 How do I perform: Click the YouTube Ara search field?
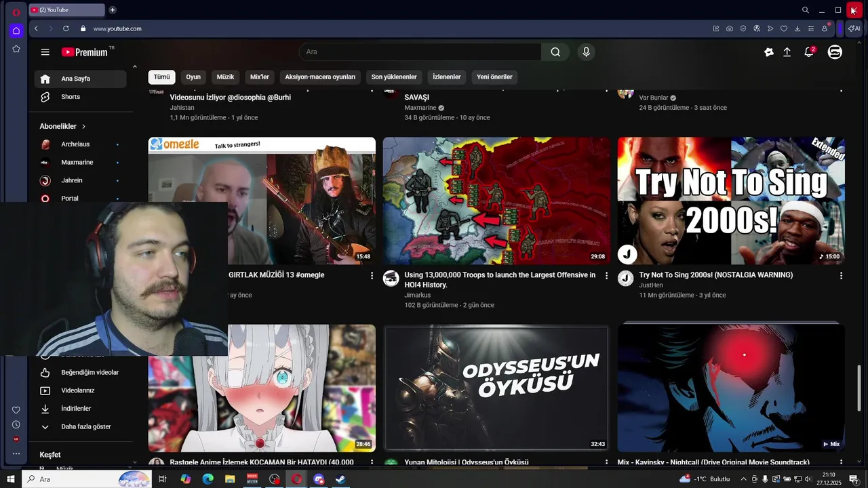[x=420, y=52]
